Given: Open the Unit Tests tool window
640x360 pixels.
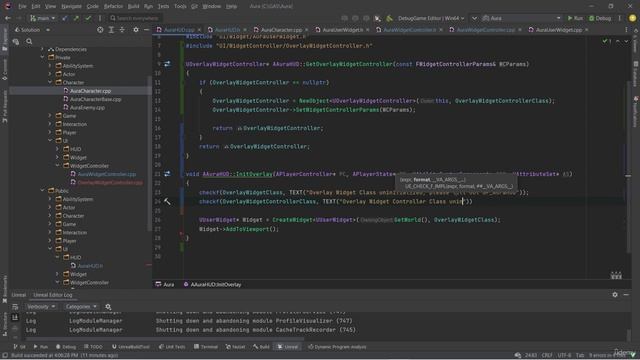Looking at the screenshot, I should (x=172, y=347).
